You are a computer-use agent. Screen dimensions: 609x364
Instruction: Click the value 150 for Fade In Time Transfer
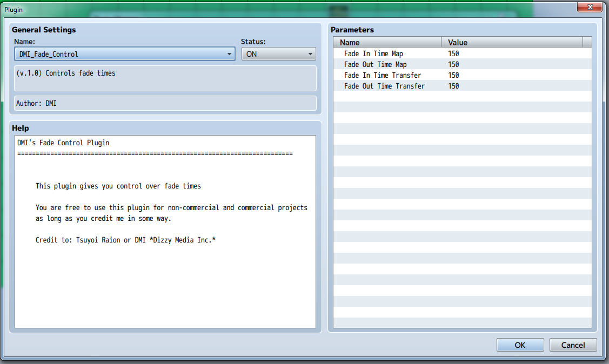coord(453,75)
